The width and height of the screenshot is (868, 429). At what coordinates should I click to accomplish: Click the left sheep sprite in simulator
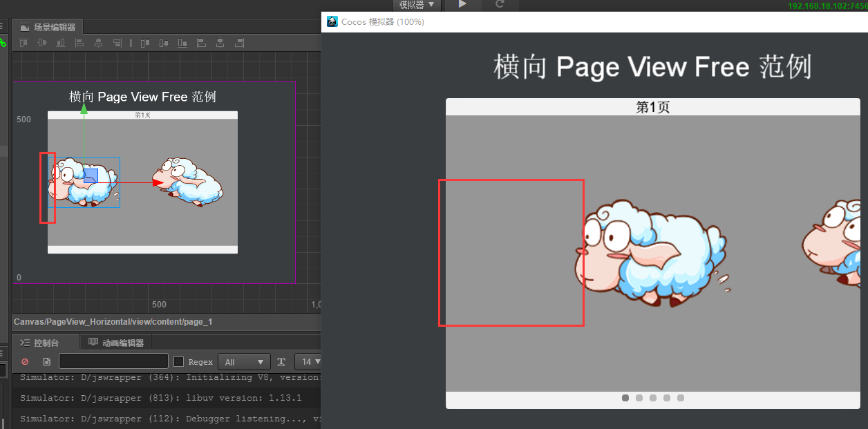[651, 253]
